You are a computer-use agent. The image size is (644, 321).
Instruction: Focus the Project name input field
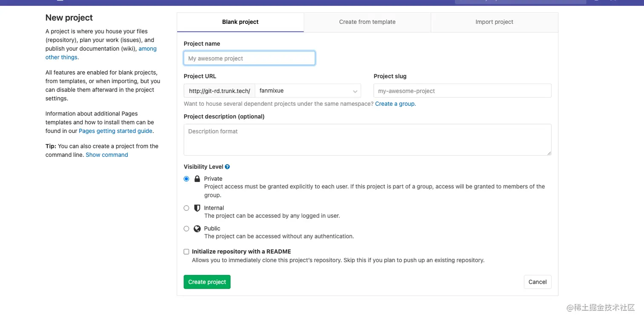249,58
